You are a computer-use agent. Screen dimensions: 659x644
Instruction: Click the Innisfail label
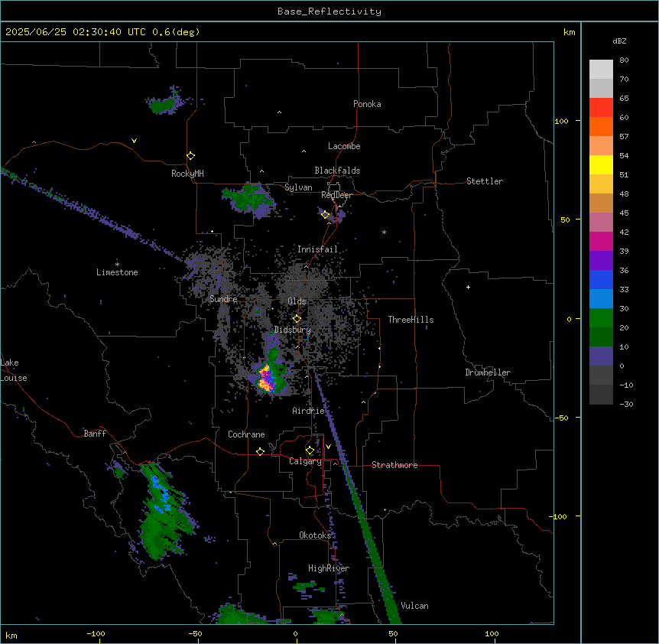point(317,249)
